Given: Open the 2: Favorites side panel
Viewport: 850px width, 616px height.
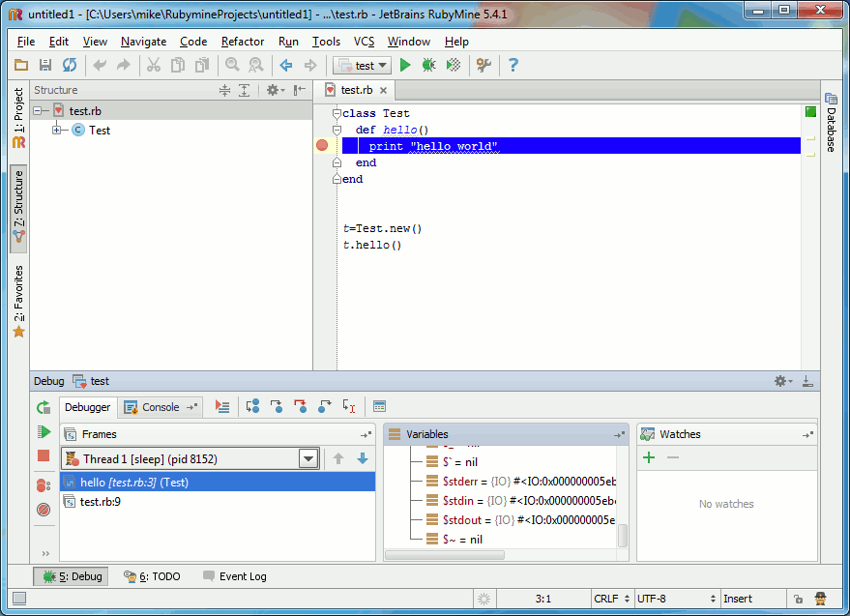Looking at the screenshot, I should click(x=19, y=302).
